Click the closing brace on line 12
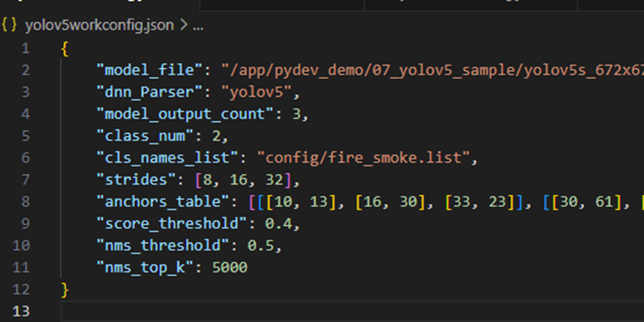The width and height of the screenshot is (644, 322). [66, 288]
